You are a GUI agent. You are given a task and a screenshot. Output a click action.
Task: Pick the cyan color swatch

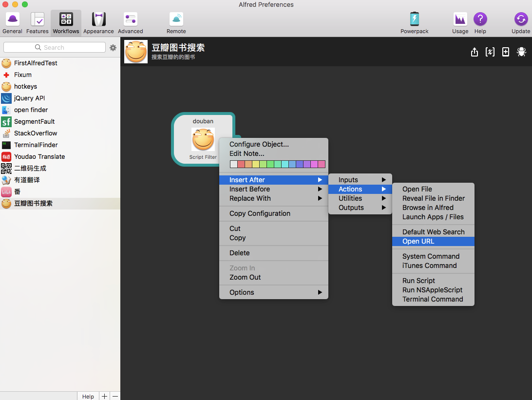[285, 164]
